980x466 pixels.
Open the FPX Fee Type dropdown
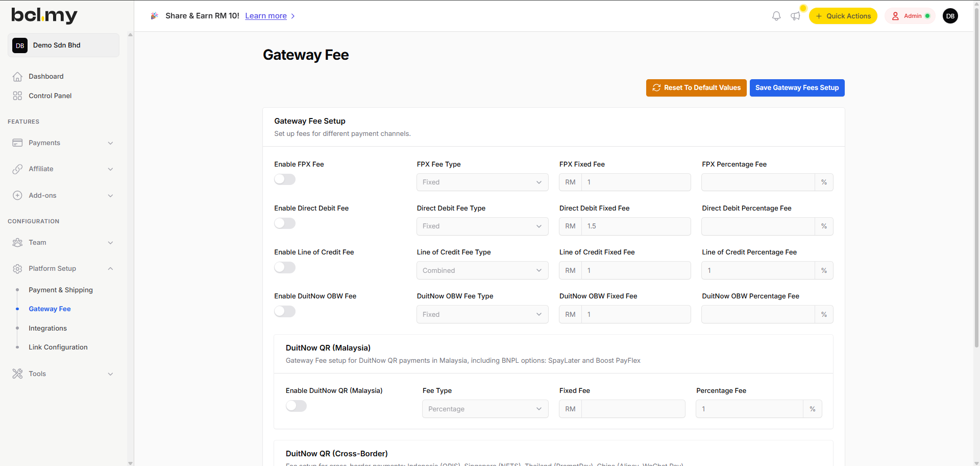[x=482, y=182]
